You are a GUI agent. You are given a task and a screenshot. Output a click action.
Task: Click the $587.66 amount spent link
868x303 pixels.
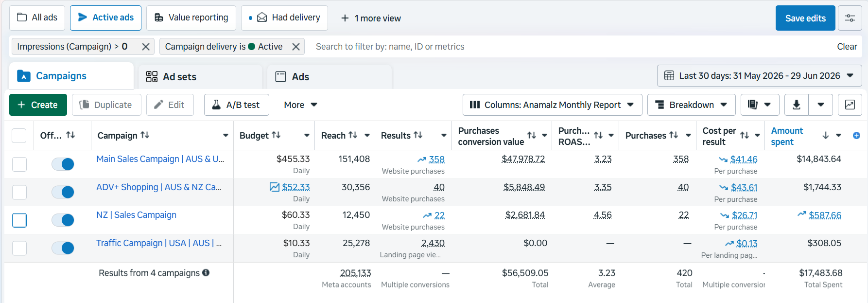click(825, 215)
